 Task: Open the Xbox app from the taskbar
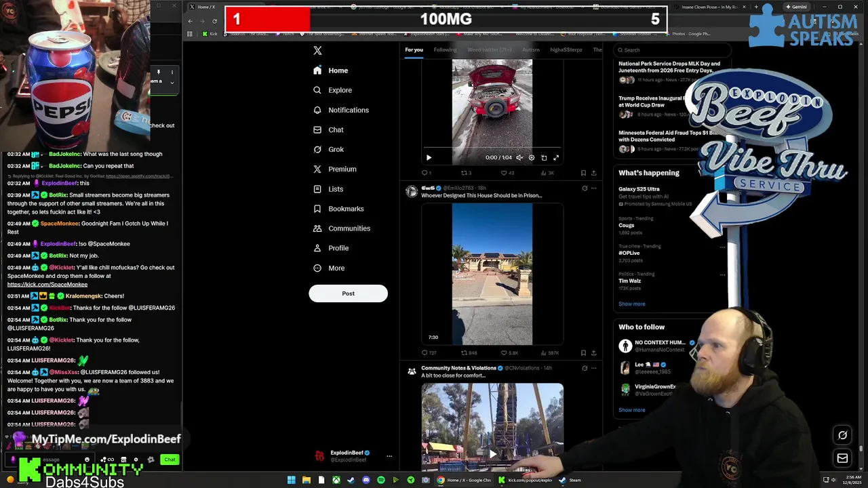(336, 480)
